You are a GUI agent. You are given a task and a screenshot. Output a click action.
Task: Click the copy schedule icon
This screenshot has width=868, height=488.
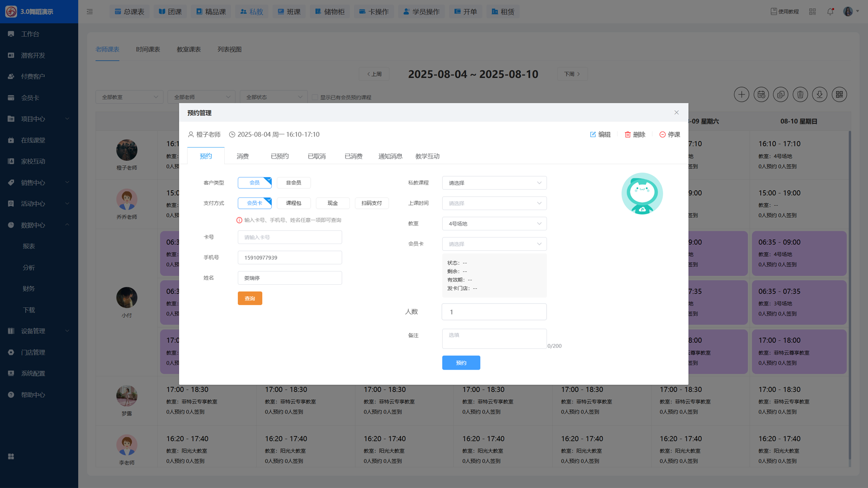point(781,94)
